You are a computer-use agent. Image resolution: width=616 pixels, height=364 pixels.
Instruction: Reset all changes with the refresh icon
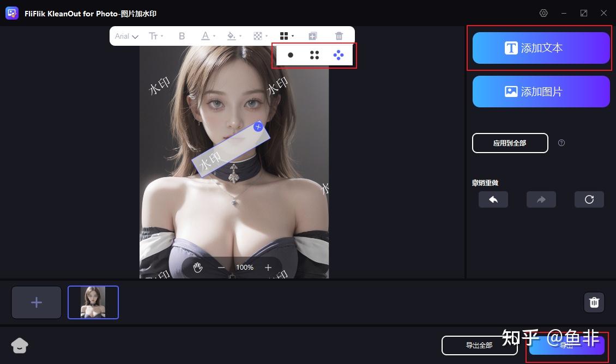pyautogui.click(x=589, y=199)
